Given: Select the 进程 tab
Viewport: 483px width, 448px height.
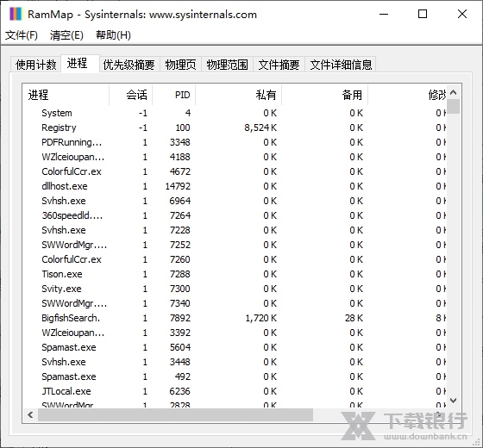Looking at the screenshot, I should coord(80,64).
